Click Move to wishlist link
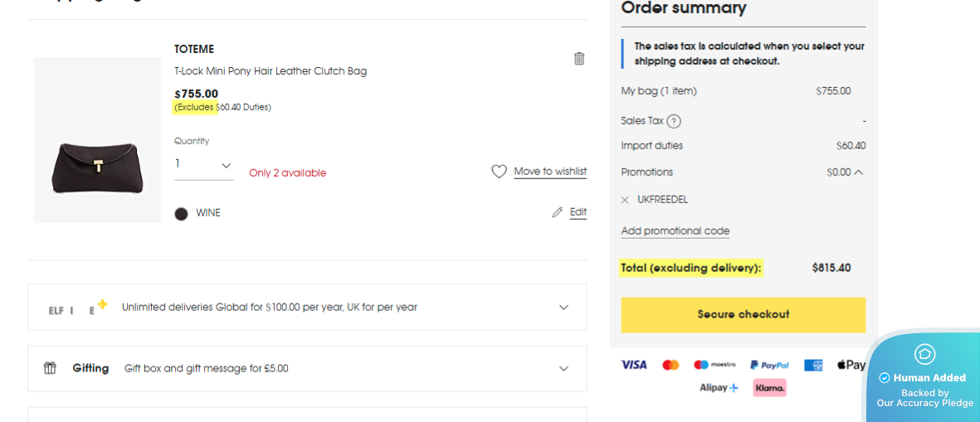This screenshot has width=980, height=422. 550,172
